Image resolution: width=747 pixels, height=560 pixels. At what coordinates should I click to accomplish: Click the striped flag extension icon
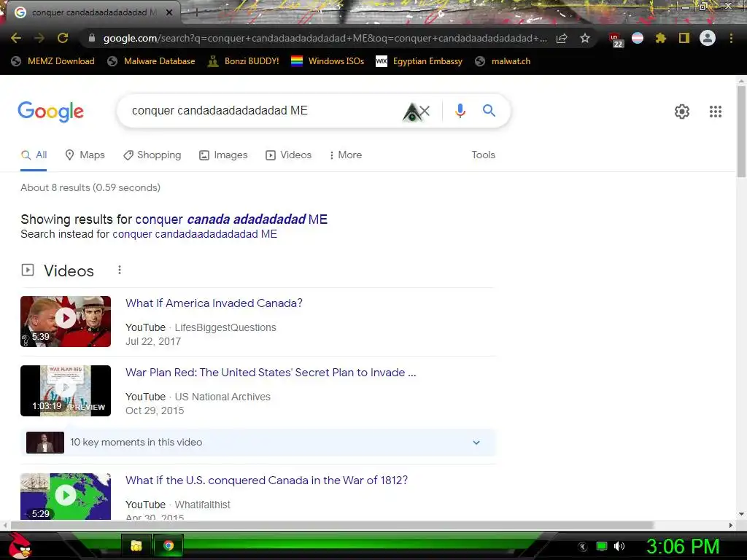click(638, 38)
